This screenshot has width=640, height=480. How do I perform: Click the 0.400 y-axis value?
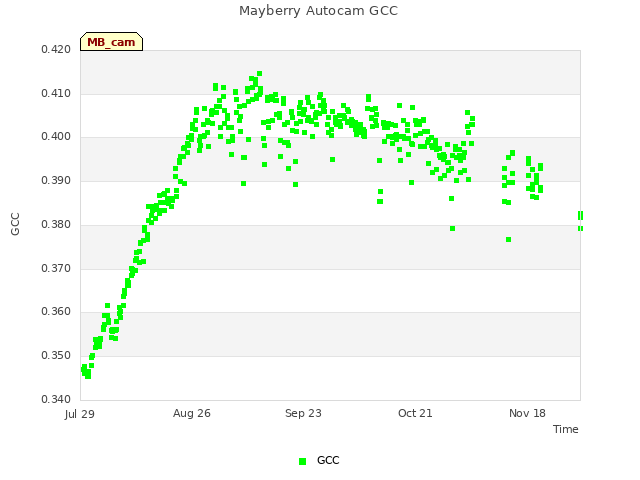coord(56,136)
